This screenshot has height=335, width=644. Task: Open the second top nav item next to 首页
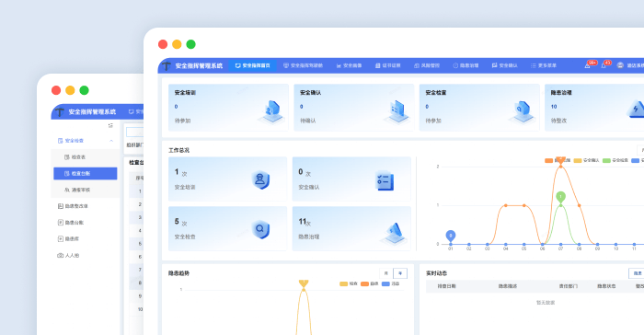[303, 65]
